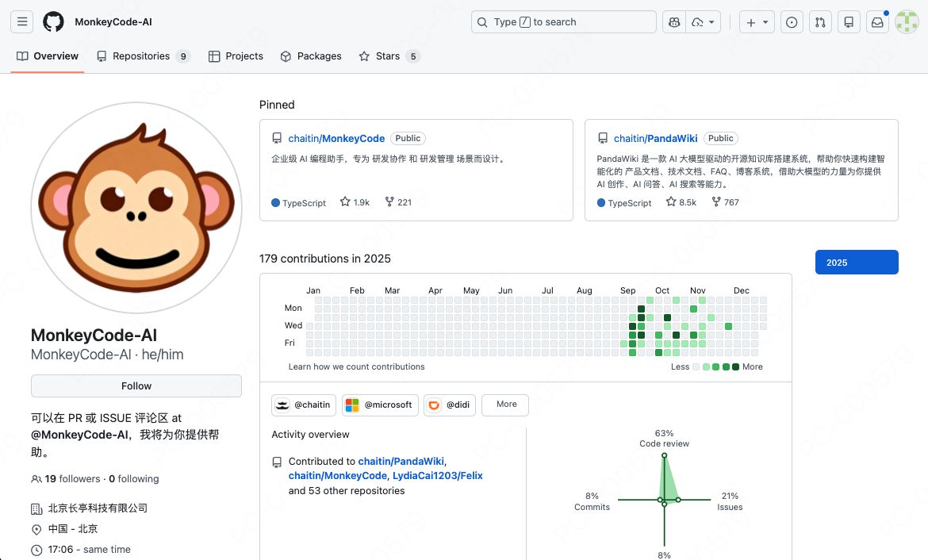This screenshot has height=560, width=928.
Task: Select the 2025 year filter button
Action: (857, 262)
